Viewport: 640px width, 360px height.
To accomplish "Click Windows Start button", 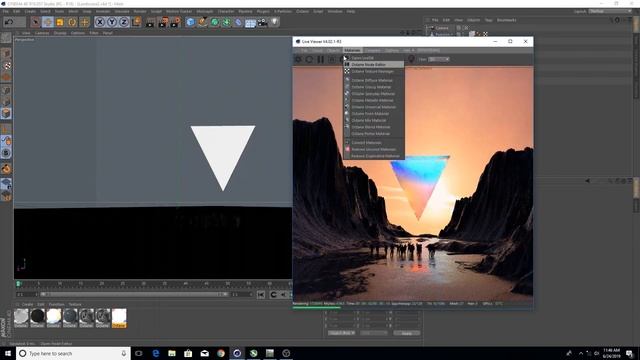I will coord(8,353).
